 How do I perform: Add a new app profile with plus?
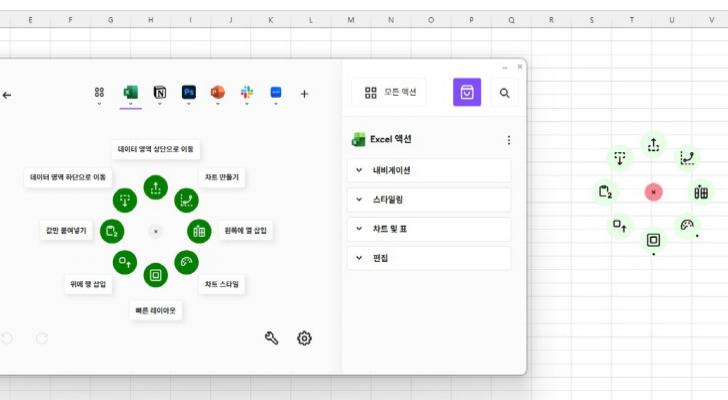tap(305, 94)
